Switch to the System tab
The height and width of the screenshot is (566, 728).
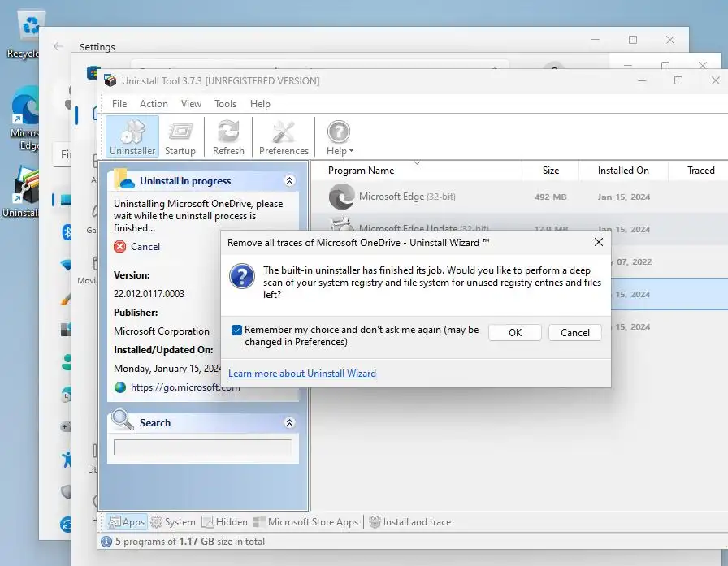click(x=173, y=522)
